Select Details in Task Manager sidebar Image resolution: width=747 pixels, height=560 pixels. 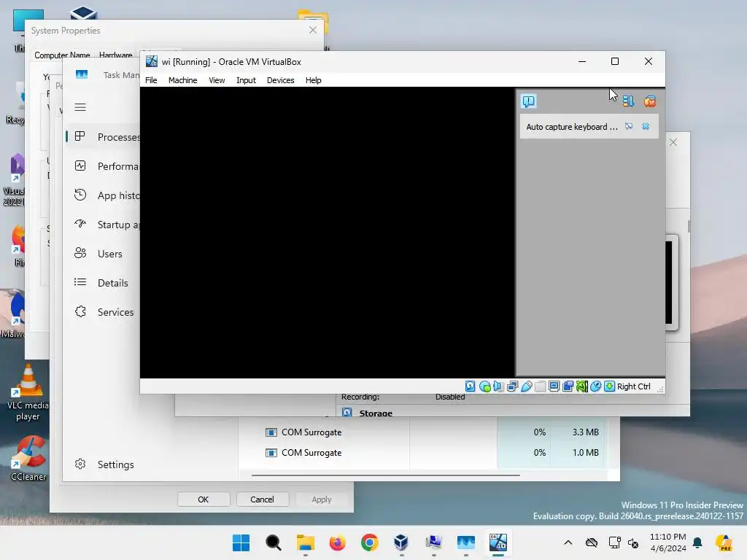pyautogui.click(x=104, y=283)
